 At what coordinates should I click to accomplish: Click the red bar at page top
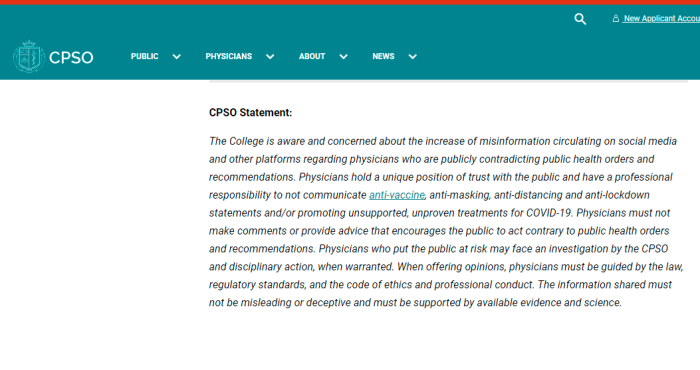tap(350, 2)
